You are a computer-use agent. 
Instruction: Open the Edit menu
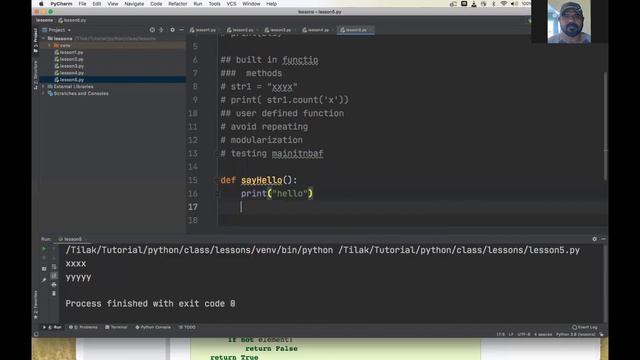click(97, 4)
